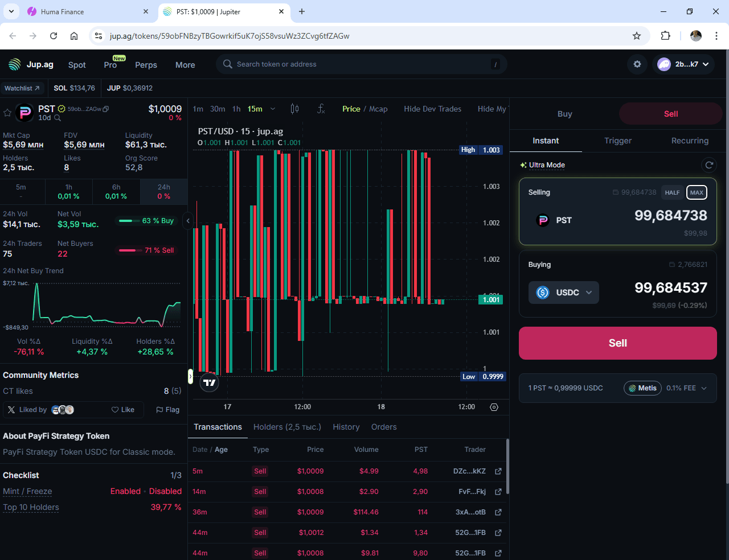729x560 pixels.
Task: Open the Spot menu item
Action: (77, 65)
